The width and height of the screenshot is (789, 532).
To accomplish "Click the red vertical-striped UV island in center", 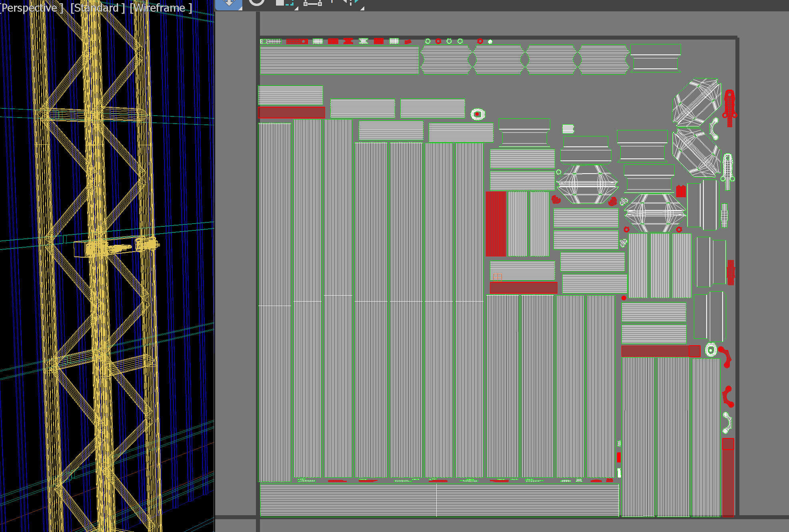I will pyautogui.click(x=496, y=224).
